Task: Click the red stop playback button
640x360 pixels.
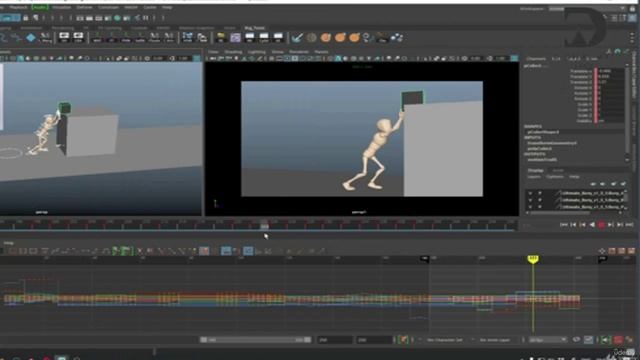Action: (601, 224)
